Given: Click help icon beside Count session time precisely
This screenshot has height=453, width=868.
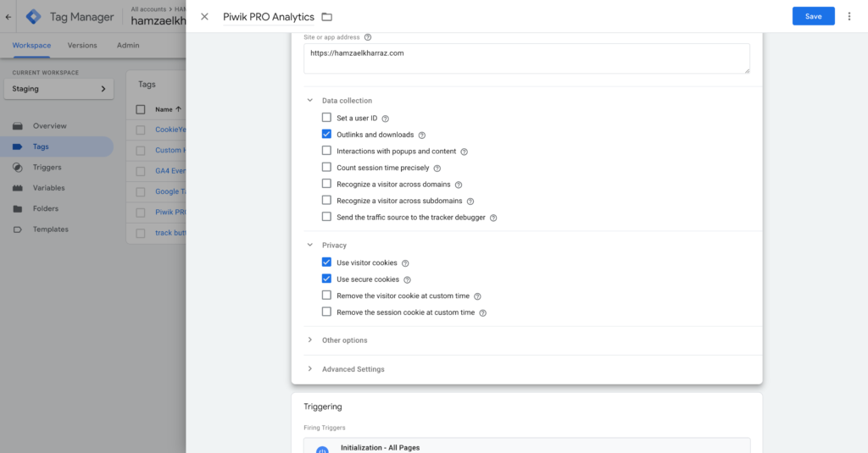Looking at the screenshot, I should [x=437, y=168].
